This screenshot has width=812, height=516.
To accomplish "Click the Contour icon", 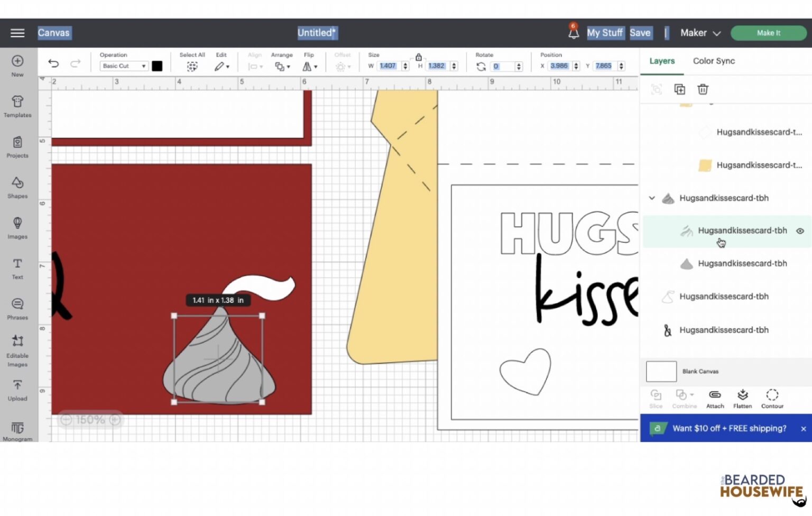I will 772,395.
